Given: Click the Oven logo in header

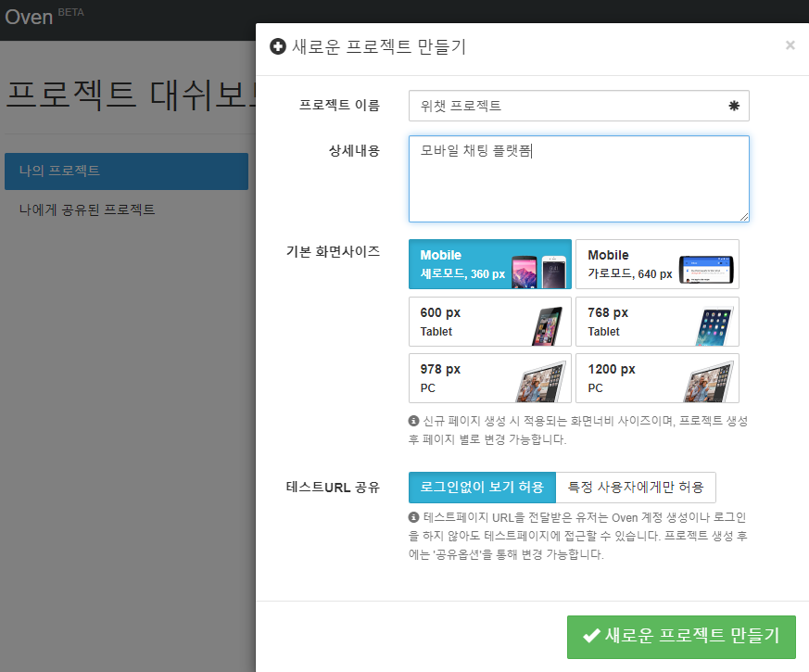Looking at the screenshot, I should click(29, 17).
